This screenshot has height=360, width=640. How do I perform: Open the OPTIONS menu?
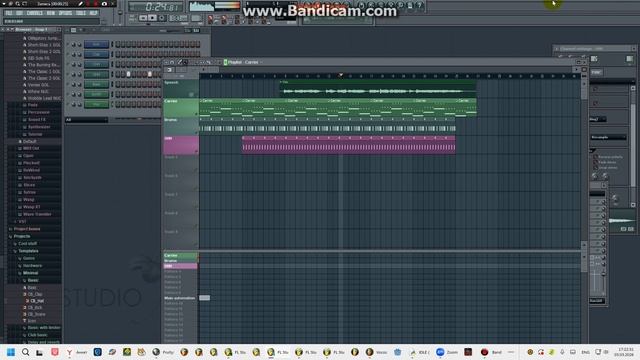(65, 13)
